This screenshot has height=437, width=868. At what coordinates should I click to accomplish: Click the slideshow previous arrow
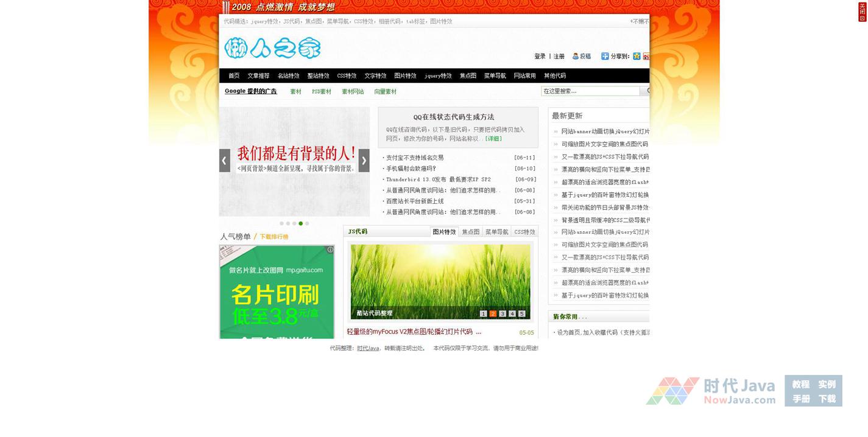point(225,161)
